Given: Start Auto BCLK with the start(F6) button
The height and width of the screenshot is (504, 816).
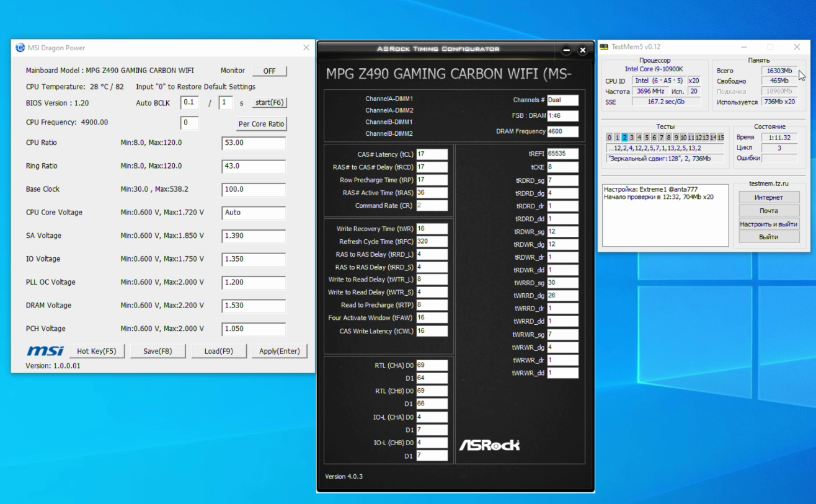Looking at the screenshot, I should pos(270,103).
